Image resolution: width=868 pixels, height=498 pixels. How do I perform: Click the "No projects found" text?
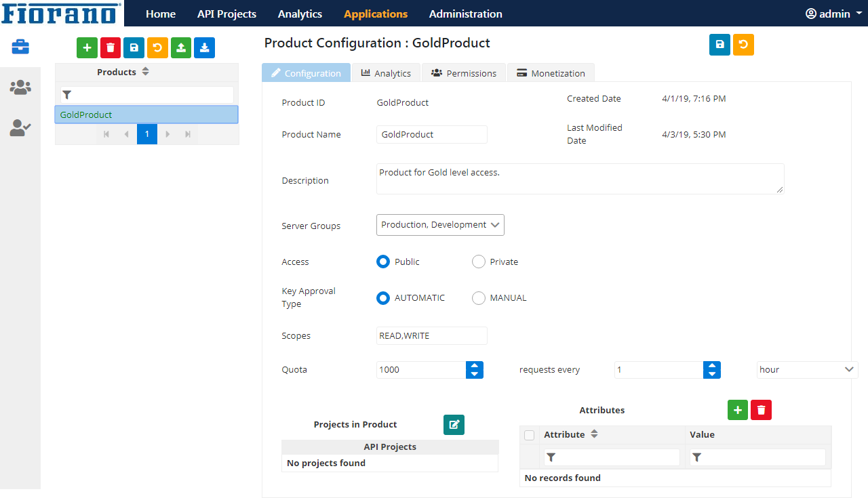(x=326, y=463)
